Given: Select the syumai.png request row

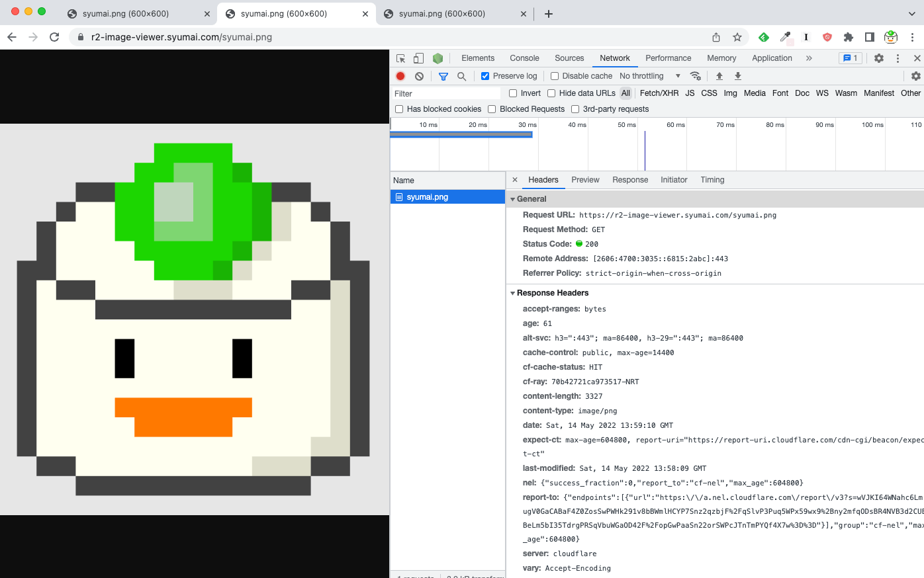Looking at the screenshot, I should click(x=447, y=197).
